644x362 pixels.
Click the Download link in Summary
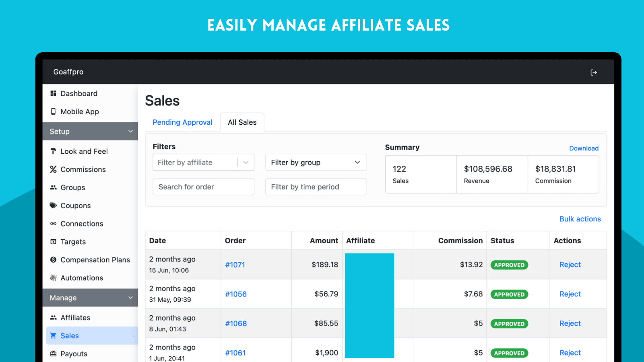point(584,148)
